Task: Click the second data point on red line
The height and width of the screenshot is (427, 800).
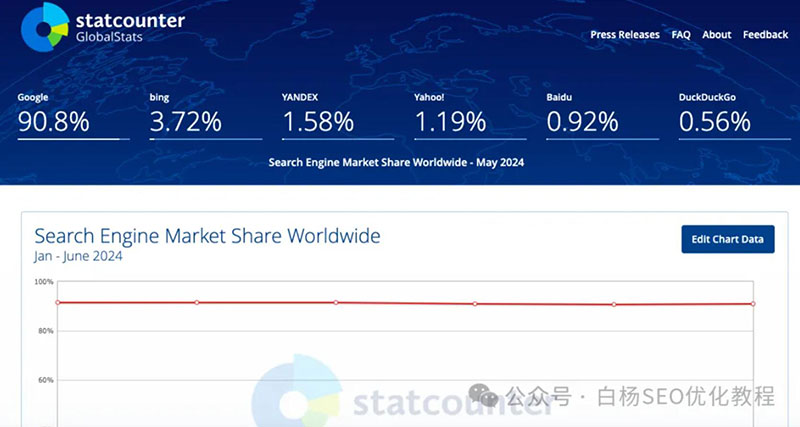Action: tap(197, 303)
